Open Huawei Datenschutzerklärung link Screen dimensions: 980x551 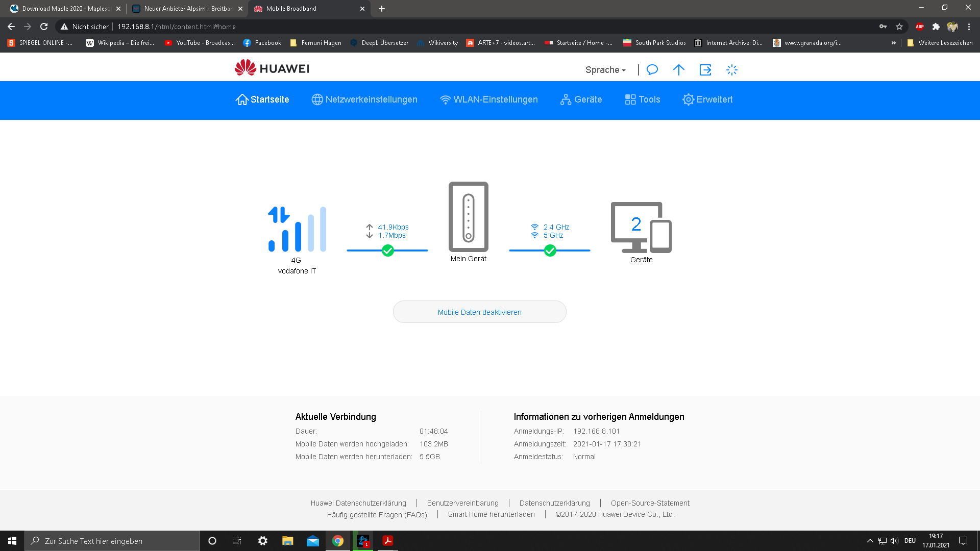(358, 503)
